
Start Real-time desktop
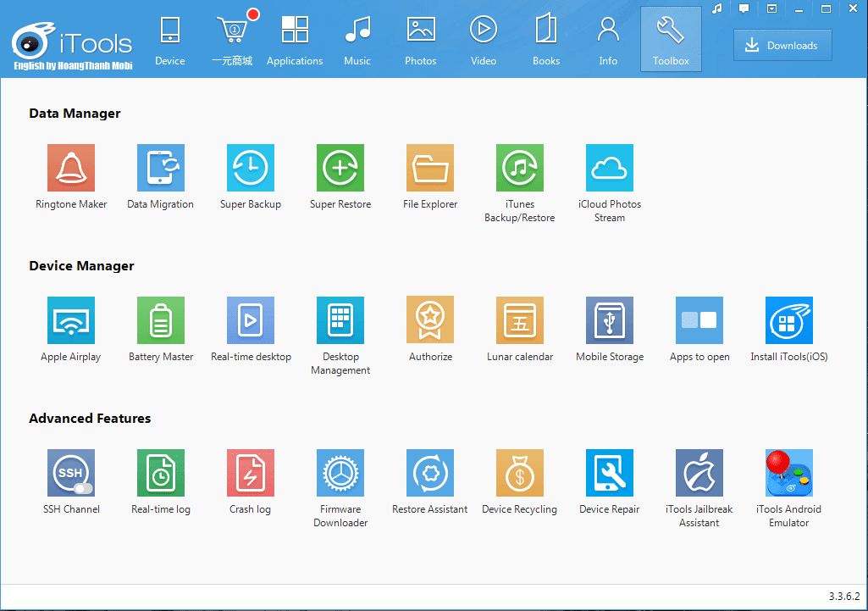tap(250, 320)
